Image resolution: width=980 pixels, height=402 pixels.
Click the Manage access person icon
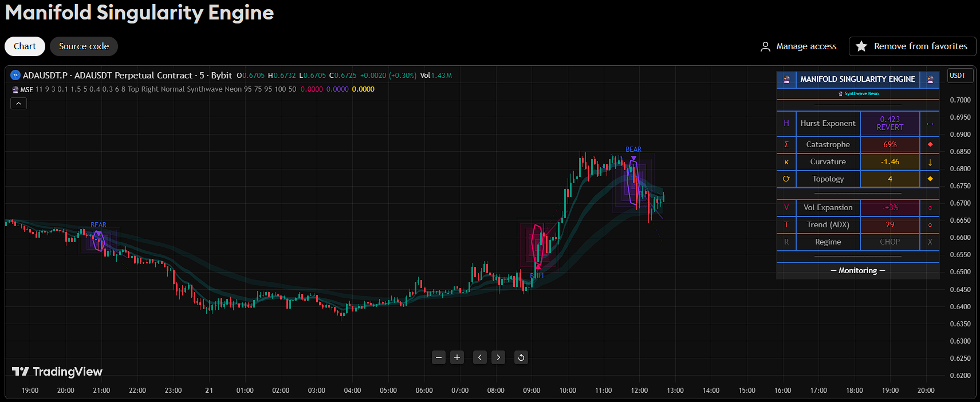tap(765, 46)
